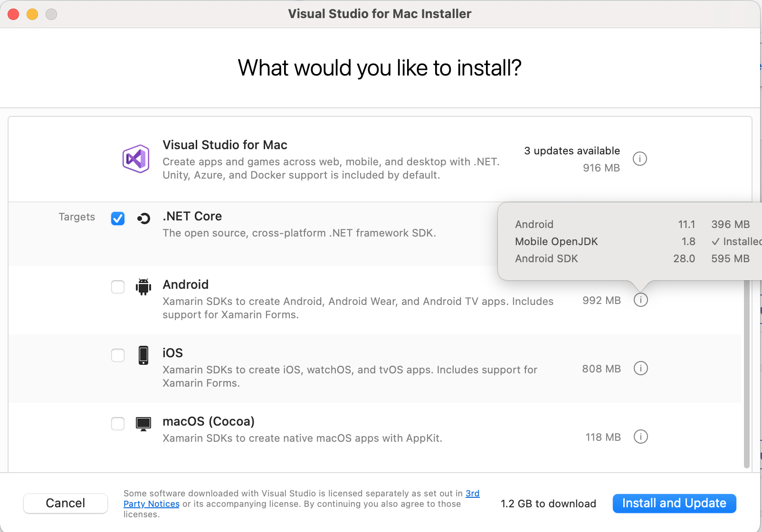
Task: Click the Install and Update button
Action: [674, 503]
